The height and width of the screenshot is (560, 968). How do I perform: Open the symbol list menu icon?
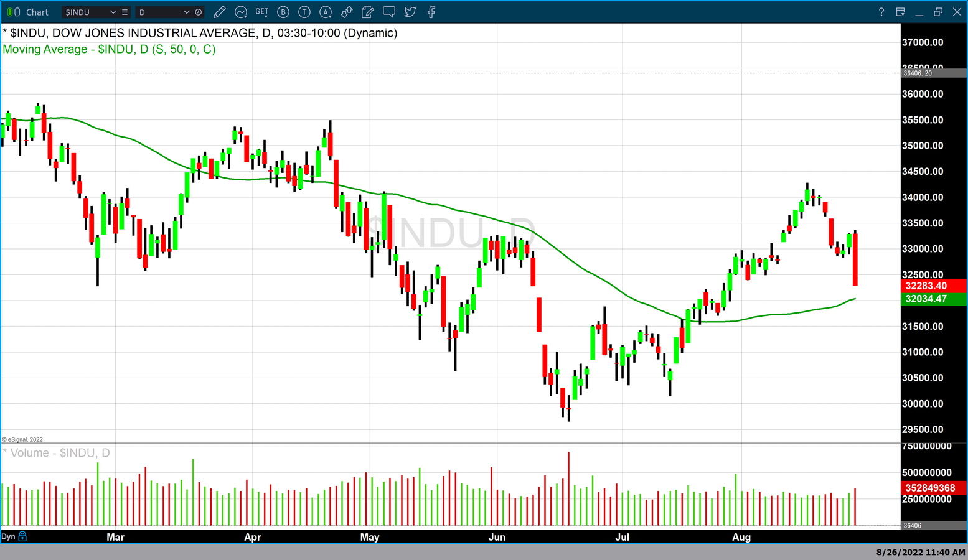click(125, 12)
